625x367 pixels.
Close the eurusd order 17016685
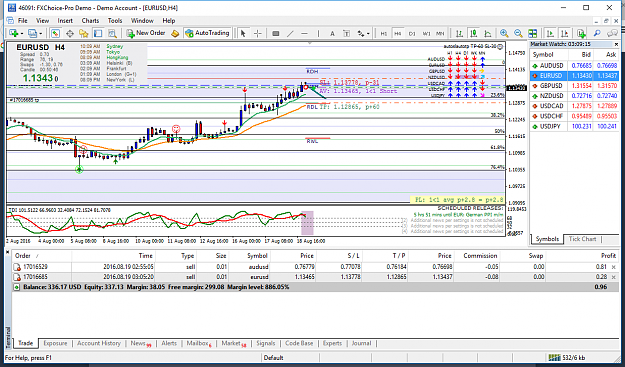[x=613, y=277]
